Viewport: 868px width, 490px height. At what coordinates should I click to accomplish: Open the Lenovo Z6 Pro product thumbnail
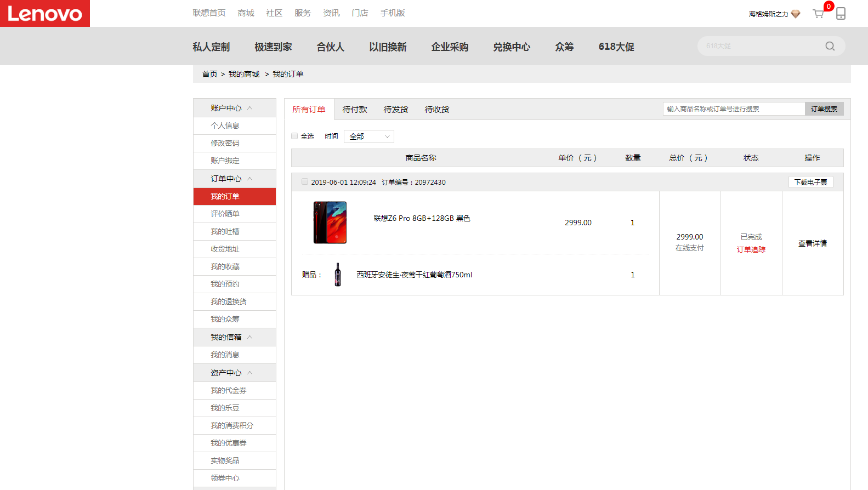click(x=330, y=223)
